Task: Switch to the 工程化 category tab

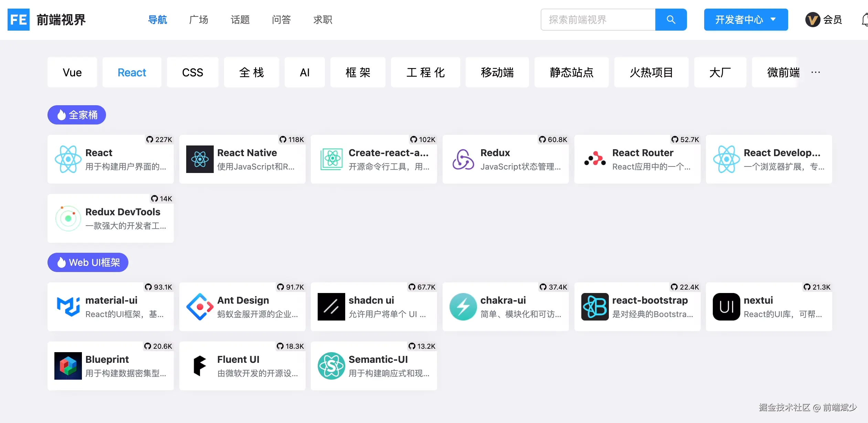Action: point(425,72)
